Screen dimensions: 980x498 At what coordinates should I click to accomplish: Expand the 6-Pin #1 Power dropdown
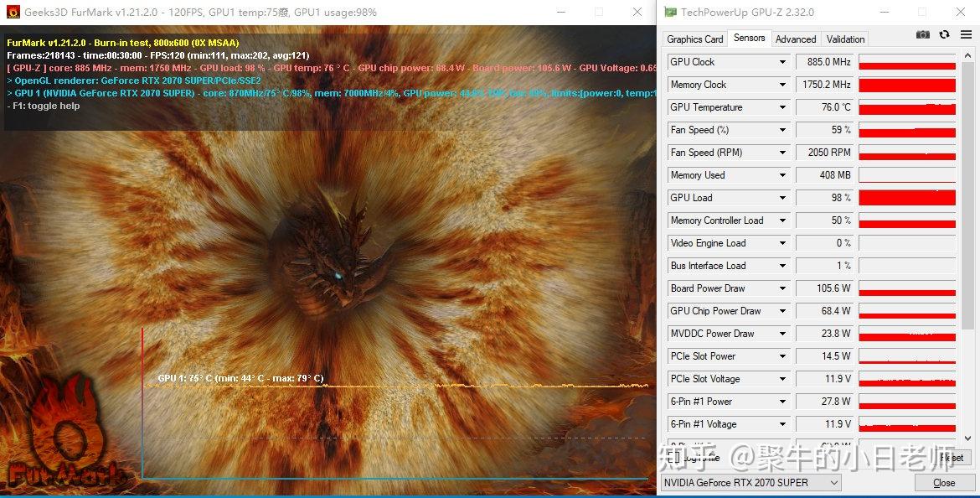click(782, 402)
